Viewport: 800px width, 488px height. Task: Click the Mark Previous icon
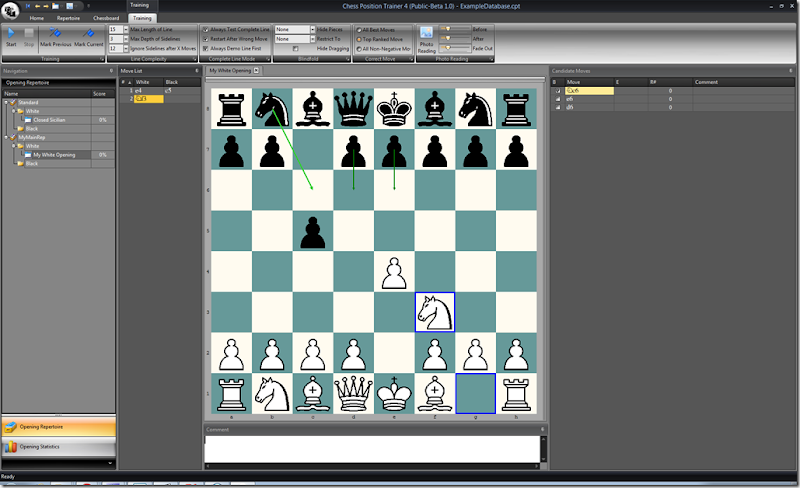[55, 34]
